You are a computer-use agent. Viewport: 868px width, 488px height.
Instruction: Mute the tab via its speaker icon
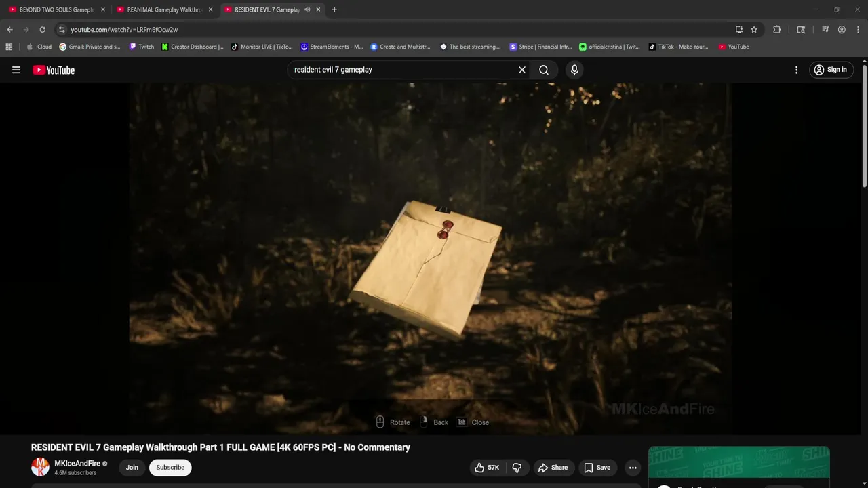click(x=307, y=9)
